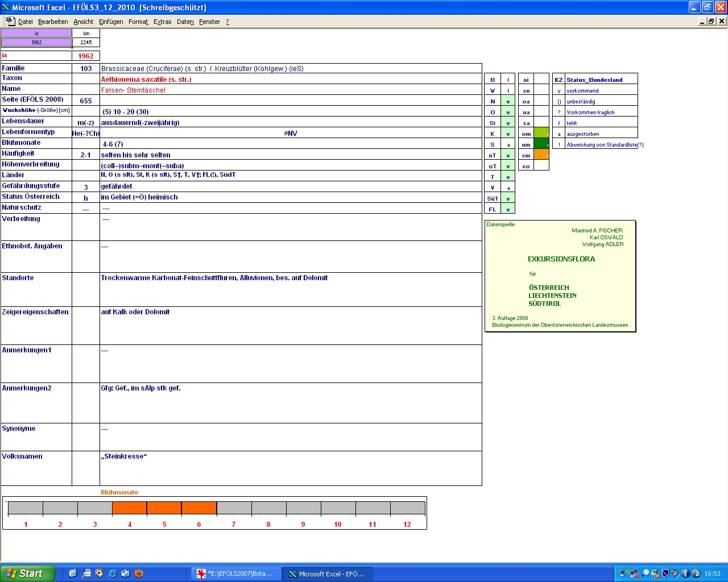This screenshot has width=728, height=582.
Task: Open the Fenster menu
Action: pyautogui.click(x=209, y=22)
